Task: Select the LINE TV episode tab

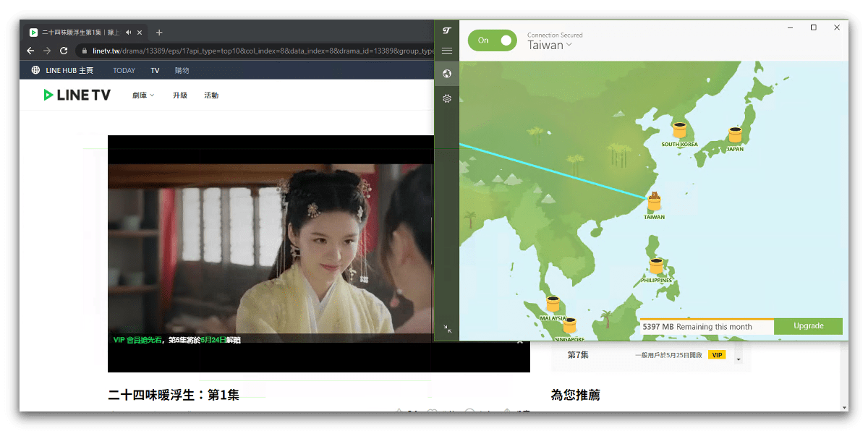Action: [x=85, y=33]
